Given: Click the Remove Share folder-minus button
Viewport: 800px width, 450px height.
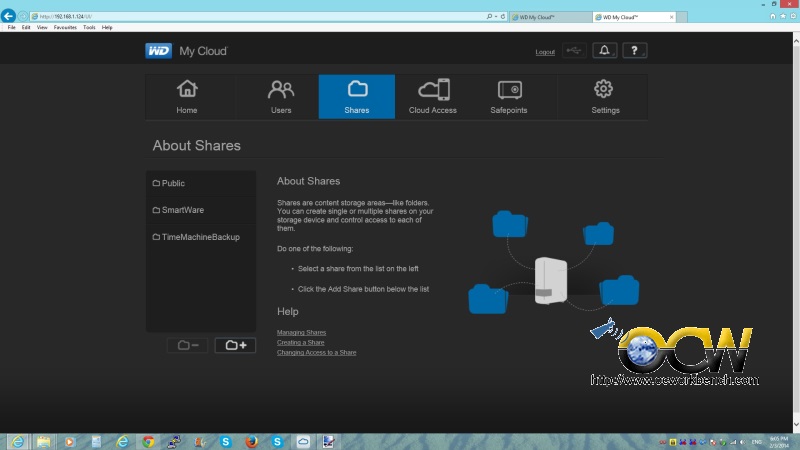Looking at the screenshot, I should (x=188, y=345).
